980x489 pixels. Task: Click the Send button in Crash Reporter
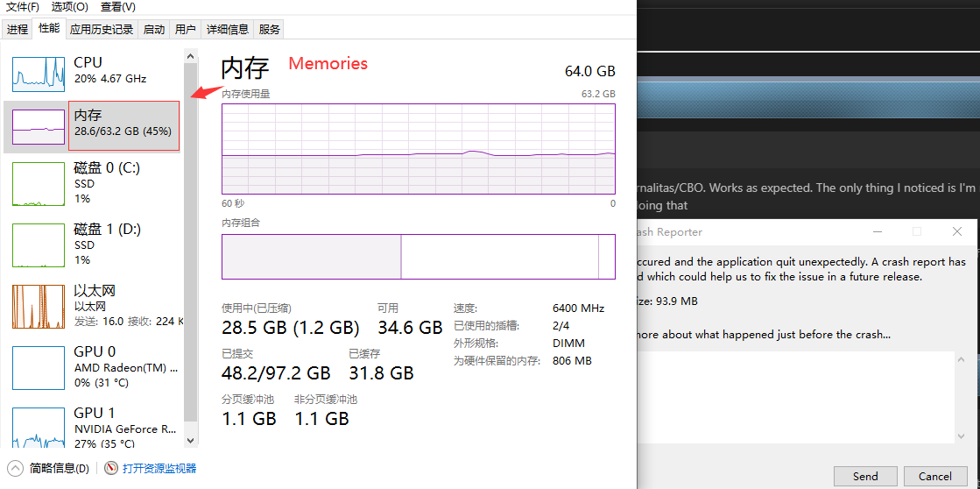coord(865,477)
